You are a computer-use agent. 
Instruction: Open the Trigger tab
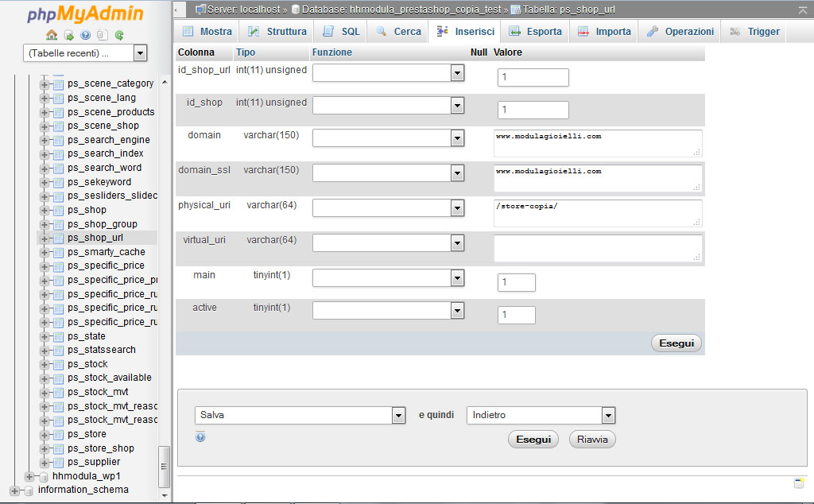[x=754, y=31]
